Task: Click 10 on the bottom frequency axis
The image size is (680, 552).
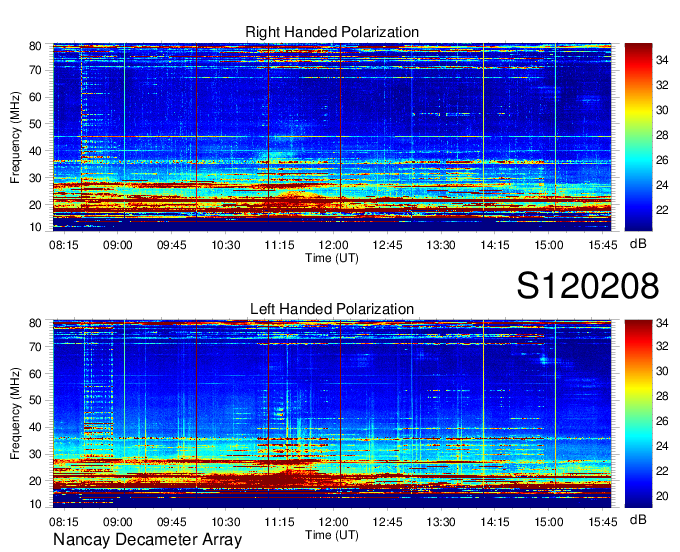Action: pos(35,504)
